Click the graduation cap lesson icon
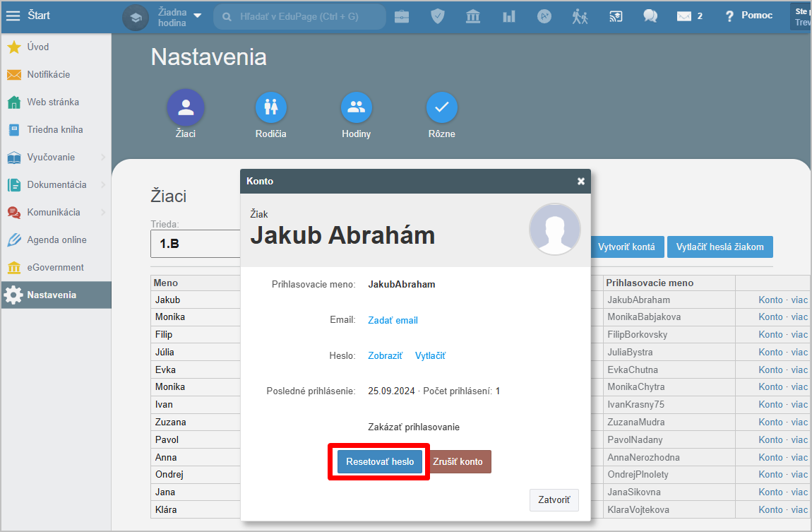The width and height of the screenshot is (812, 532). click(x=136, y=17)
